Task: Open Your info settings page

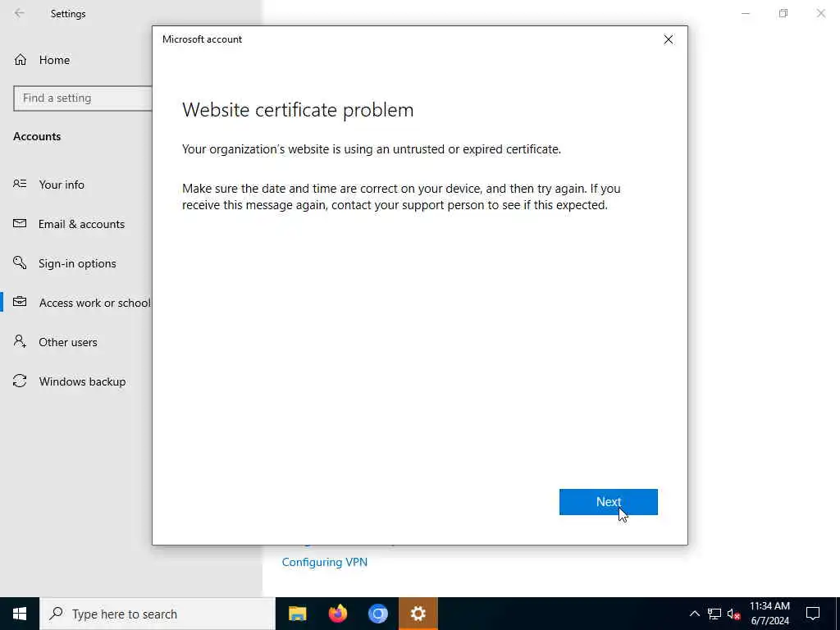Action: coord(61,185)
